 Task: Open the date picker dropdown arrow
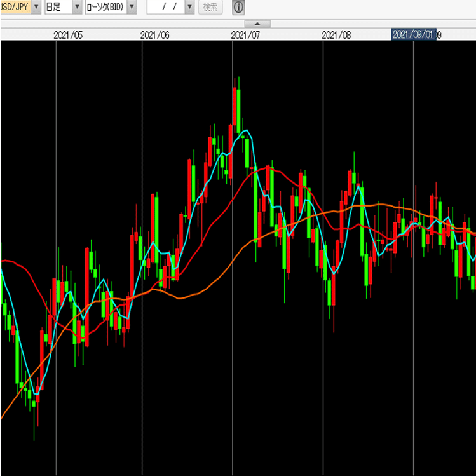click(x=189, y=7)
